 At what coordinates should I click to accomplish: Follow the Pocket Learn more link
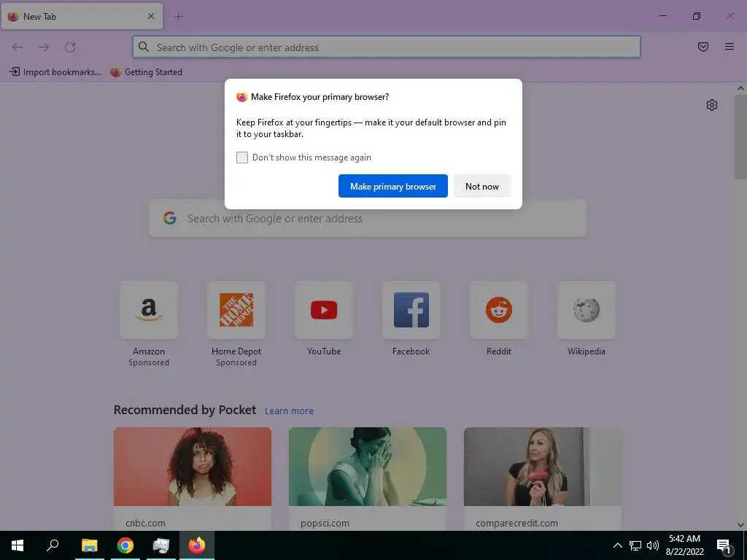pos(289,411)
